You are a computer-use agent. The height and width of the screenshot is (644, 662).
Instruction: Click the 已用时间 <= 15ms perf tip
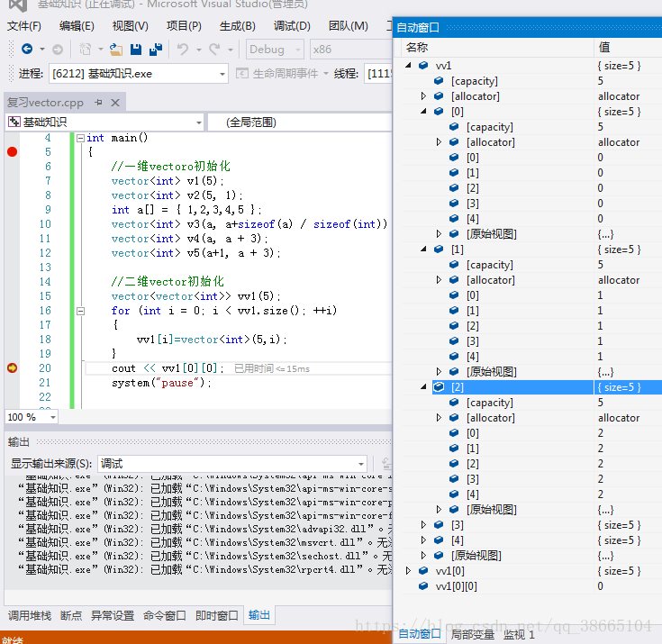tap(272, 369)
